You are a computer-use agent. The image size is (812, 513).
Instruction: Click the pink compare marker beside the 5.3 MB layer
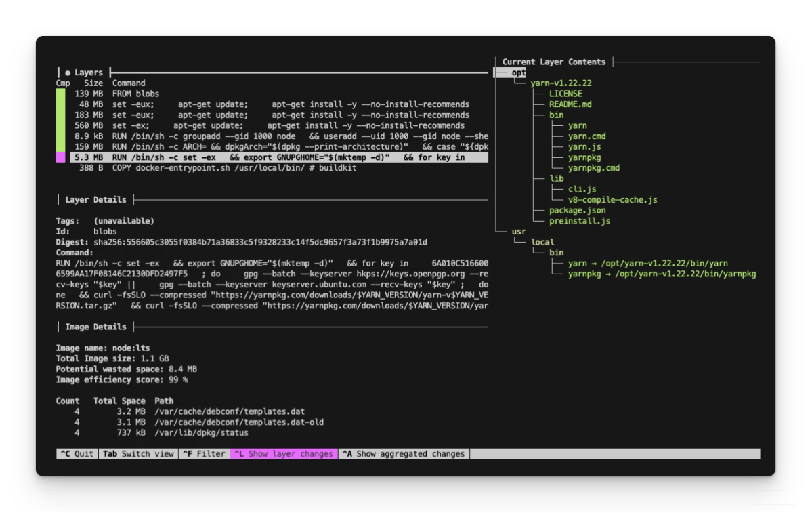[60, 157]
